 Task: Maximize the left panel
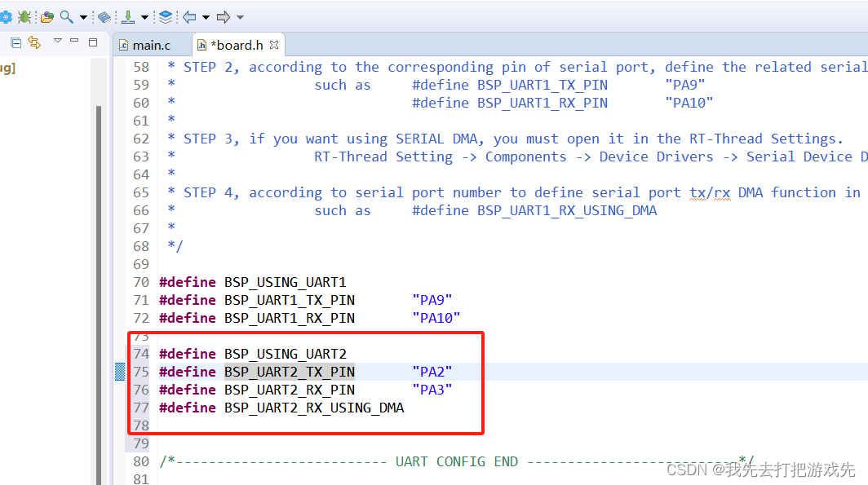click(92, 42)
